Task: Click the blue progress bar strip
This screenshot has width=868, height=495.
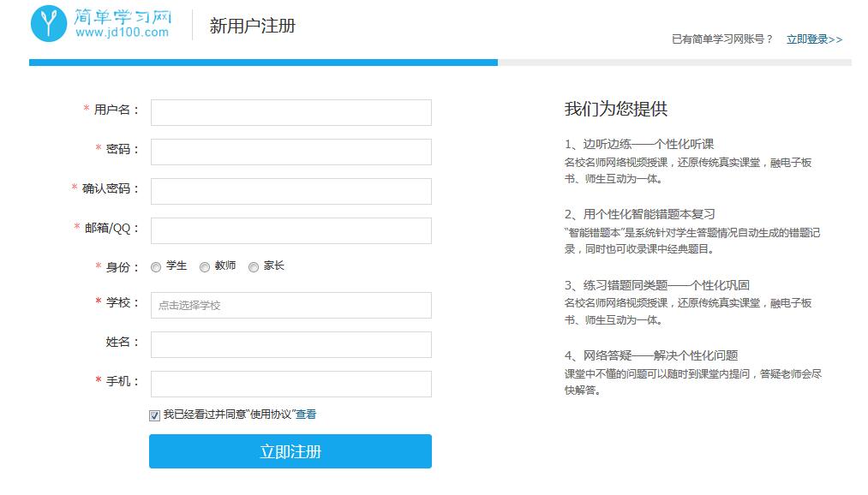Action: tap(257, 62)
